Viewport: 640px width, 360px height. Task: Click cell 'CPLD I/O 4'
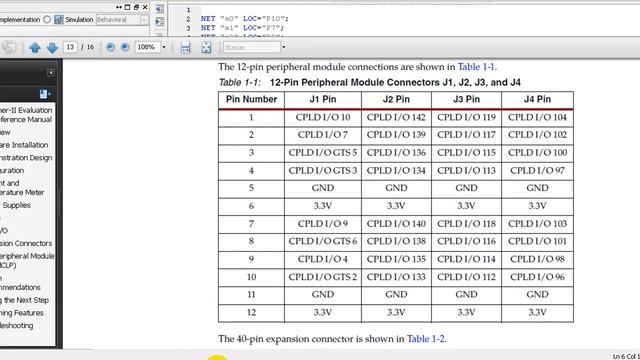(323, 259)
